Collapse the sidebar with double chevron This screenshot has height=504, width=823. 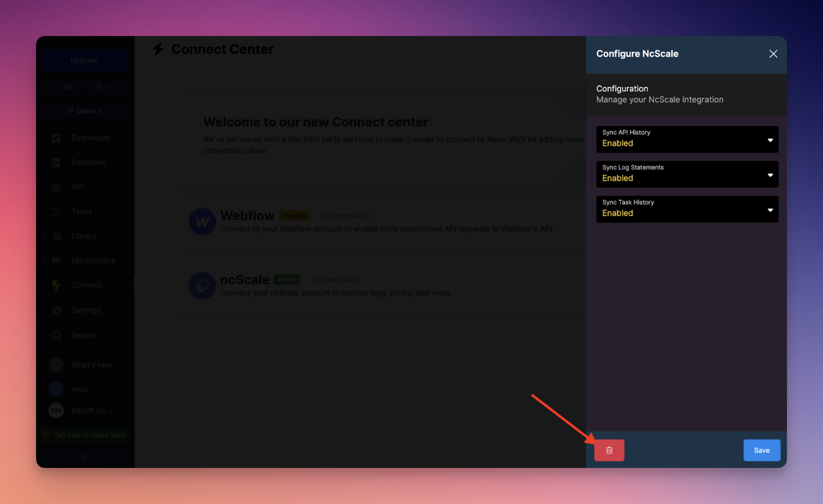[x=84, y=458]
